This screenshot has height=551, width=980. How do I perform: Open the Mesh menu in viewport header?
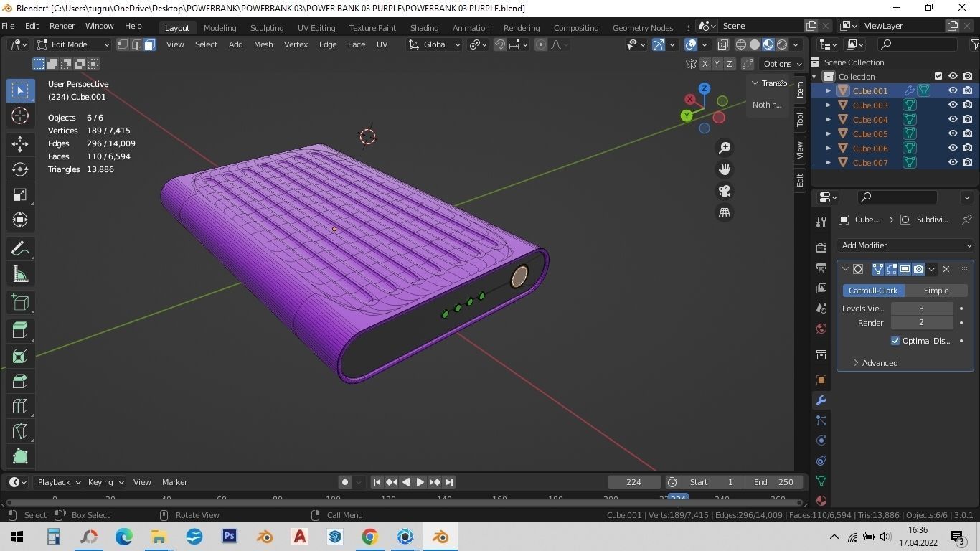pyautogui.click(x=263, y=44)
